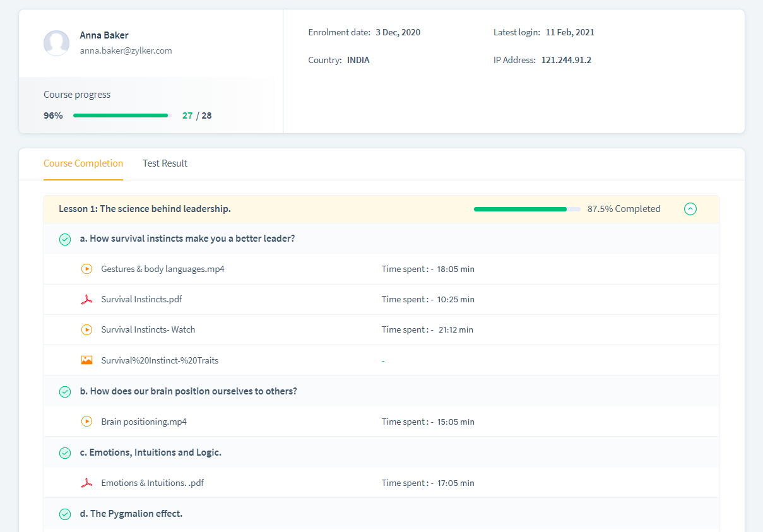
Task: Click the country value INDIA
Action: pos(358,61)
